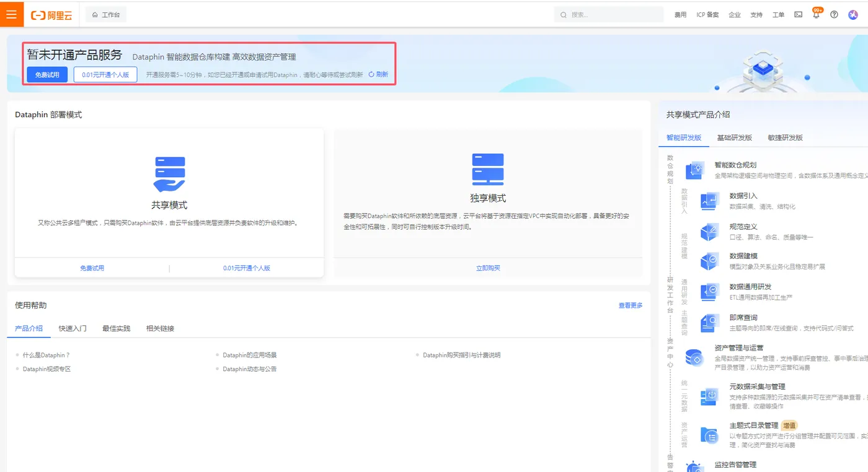Click the 增值 badge

coord(789,426)
